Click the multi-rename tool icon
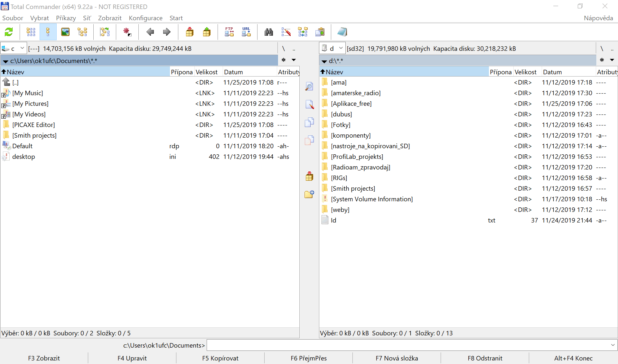The image size is (618, 364). click(286, 32)
